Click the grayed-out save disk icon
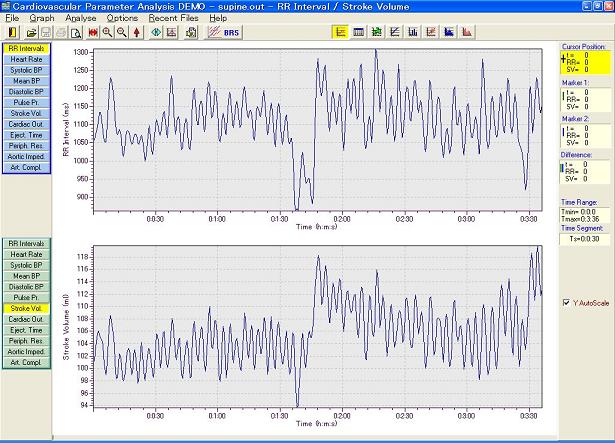This screenshot has height=443, width=615. [46, 33]
